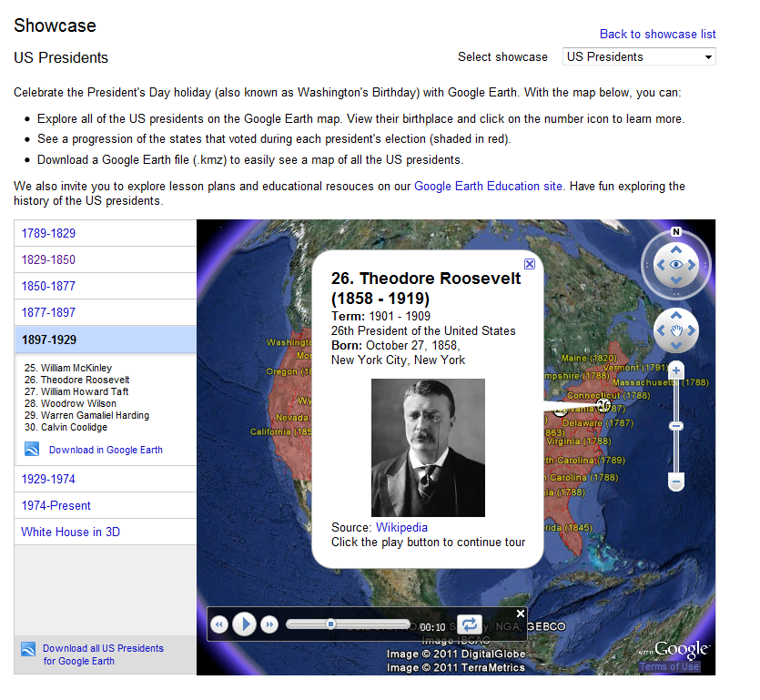This screenshot has width=760, height=700.
Task: Open the White House in 3D section
Action: point(106,532)
